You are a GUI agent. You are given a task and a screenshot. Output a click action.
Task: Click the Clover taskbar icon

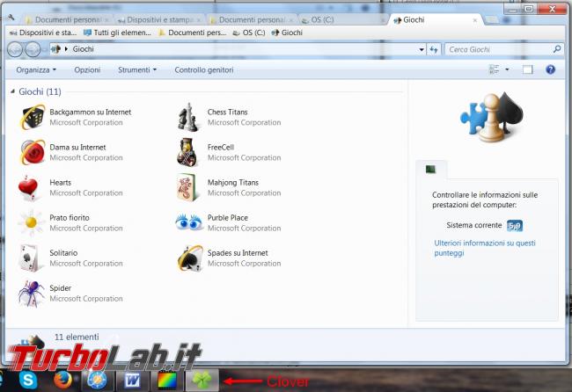[x=202, y=381]
